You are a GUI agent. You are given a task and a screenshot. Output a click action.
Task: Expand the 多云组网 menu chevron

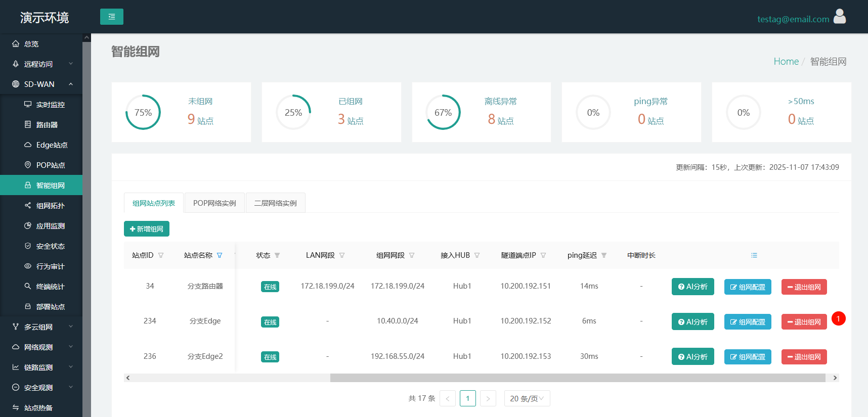71,327
